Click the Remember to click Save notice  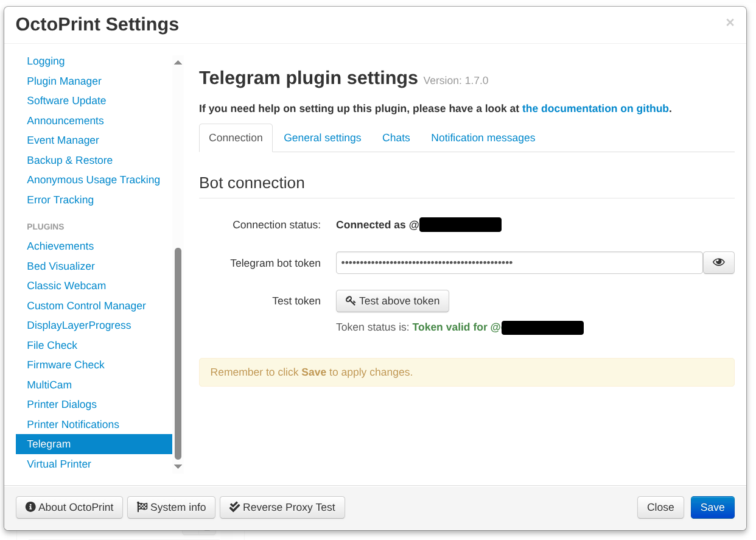[467, 372]
